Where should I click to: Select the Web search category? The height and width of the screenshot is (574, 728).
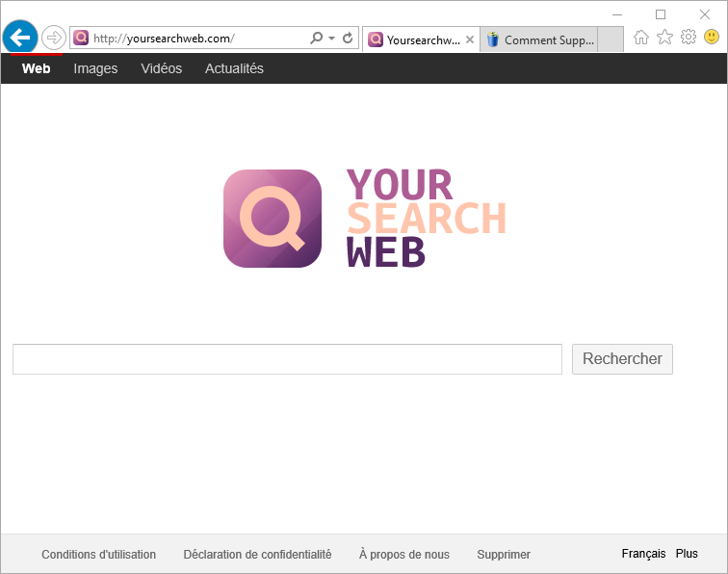click(37, 68)
